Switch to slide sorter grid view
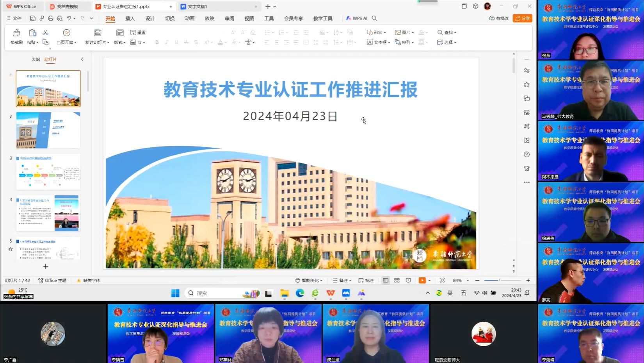Viewport: 644px width, 363px height. point(397,281)
